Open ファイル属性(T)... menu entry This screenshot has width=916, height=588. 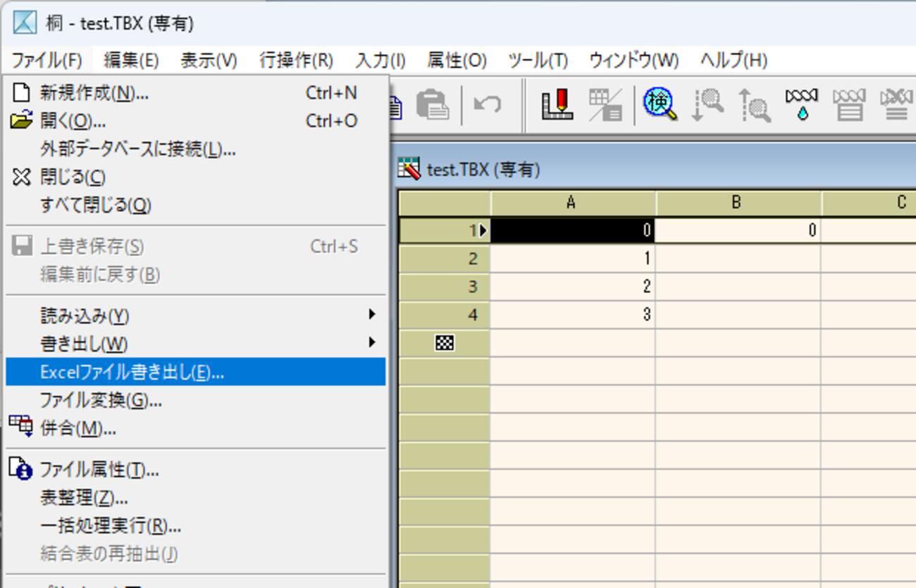pyautogui.click(x=196, y=469)
